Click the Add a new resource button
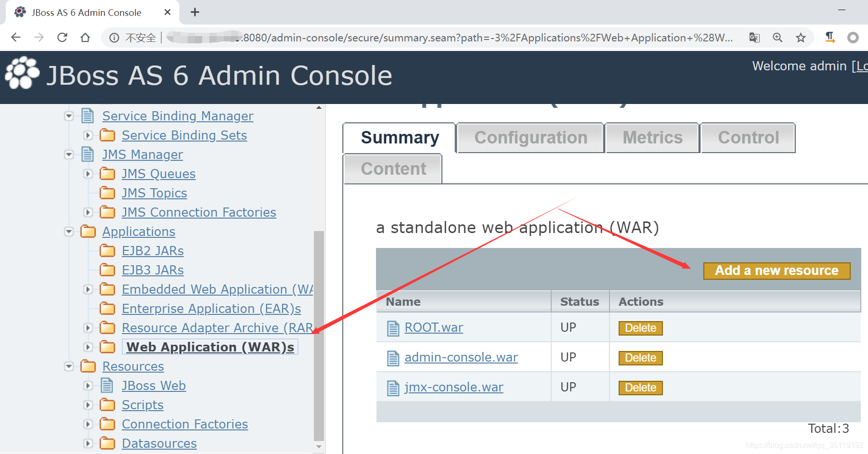 pos(777,271)
